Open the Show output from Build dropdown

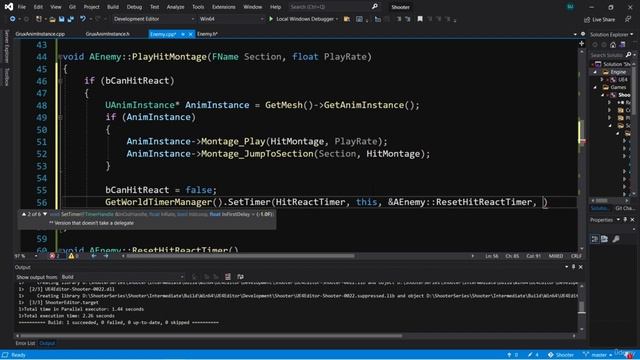[122, 277]
